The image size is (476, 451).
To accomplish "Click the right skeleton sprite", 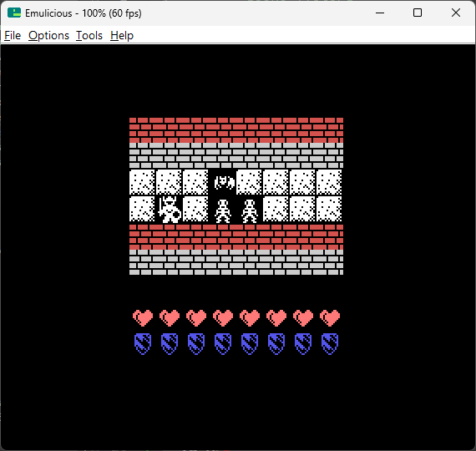I will click(x=250, y=211).
